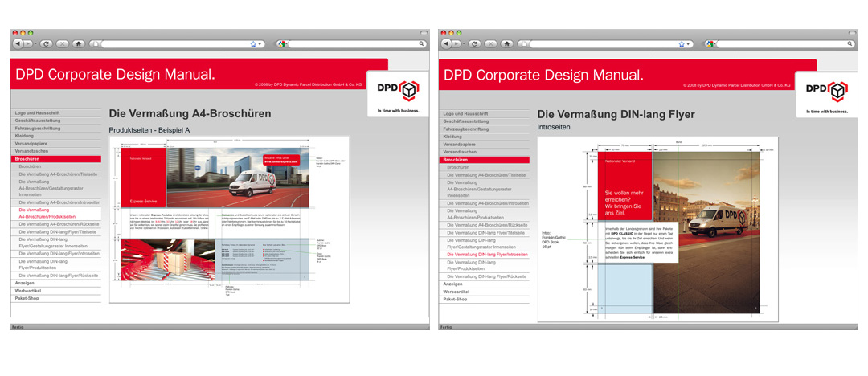
Task: Go forward in the DIN-lang Flyer browser window
Action: click(x=457, y=43)
